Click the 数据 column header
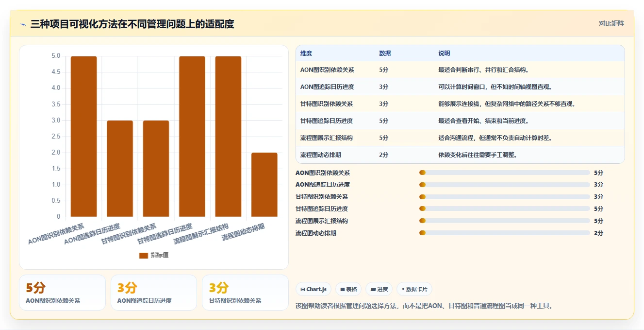This screenshot has width=644, height=330. pyautogui.click(x=385, y=53)
